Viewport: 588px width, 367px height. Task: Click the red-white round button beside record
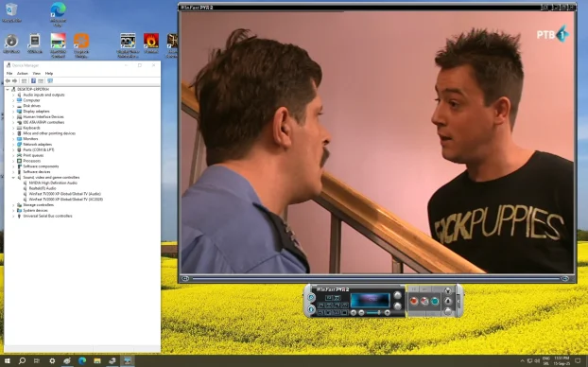[424, 301]
